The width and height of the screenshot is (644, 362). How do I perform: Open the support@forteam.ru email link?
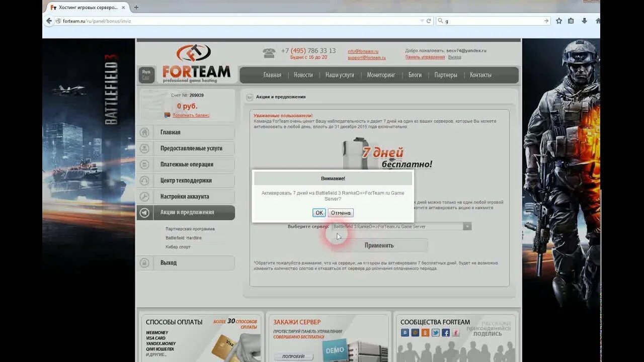click(x=367, y=58)
